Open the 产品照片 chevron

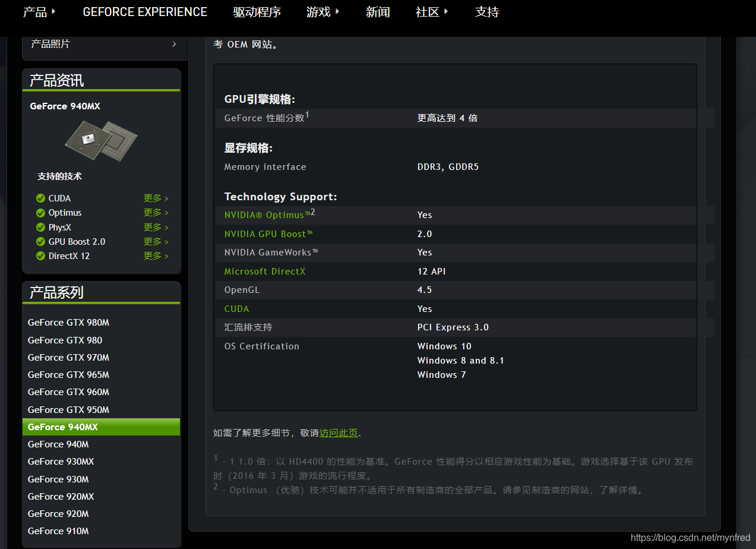[x=174, y=44]
